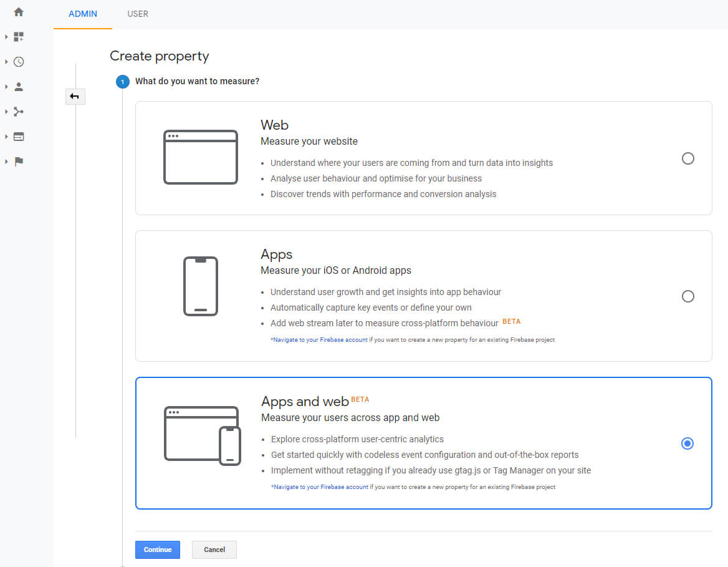Click the back arrow button
Image resolution: width=728 pixels, height=567 pixels.
tap(75, 96)
